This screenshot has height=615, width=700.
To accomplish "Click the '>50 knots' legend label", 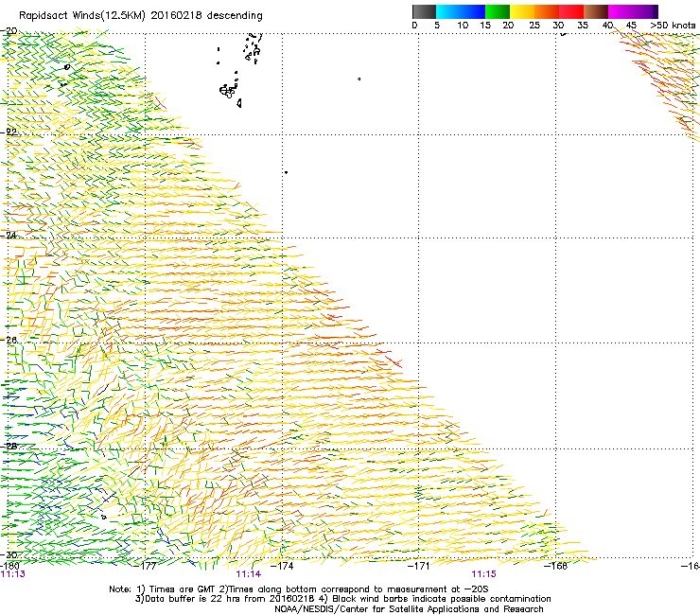I will [673, 25].
